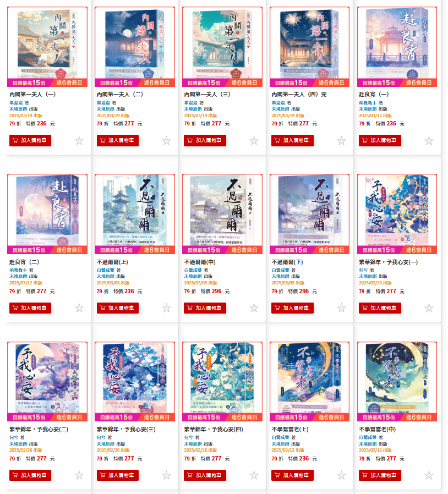Add 不學鴛鴦老(中) to favorites via star
448x494 pixels.
click(x=429, y=475)
